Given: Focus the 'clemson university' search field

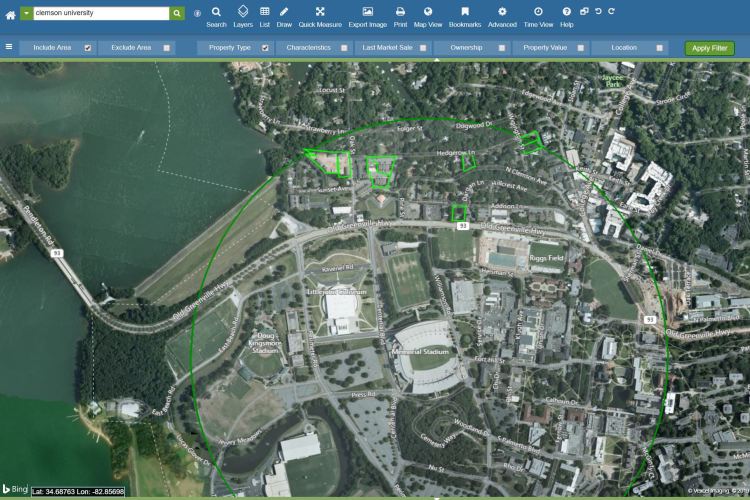Looking at the screenshot, I should (x=101, y=13).
